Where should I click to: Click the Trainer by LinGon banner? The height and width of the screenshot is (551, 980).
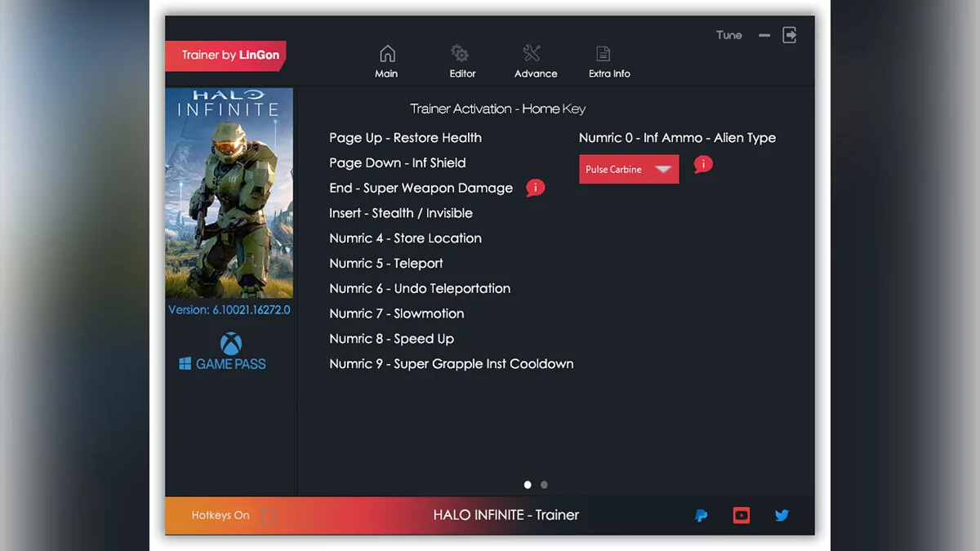tap(226, 56)
